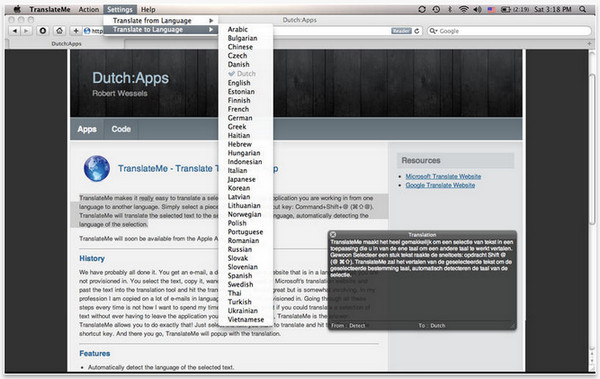600x379 pixels.
Task: Click the sync arrows menu bar icon
Action: pyautogui.click(x=422, y=9)
